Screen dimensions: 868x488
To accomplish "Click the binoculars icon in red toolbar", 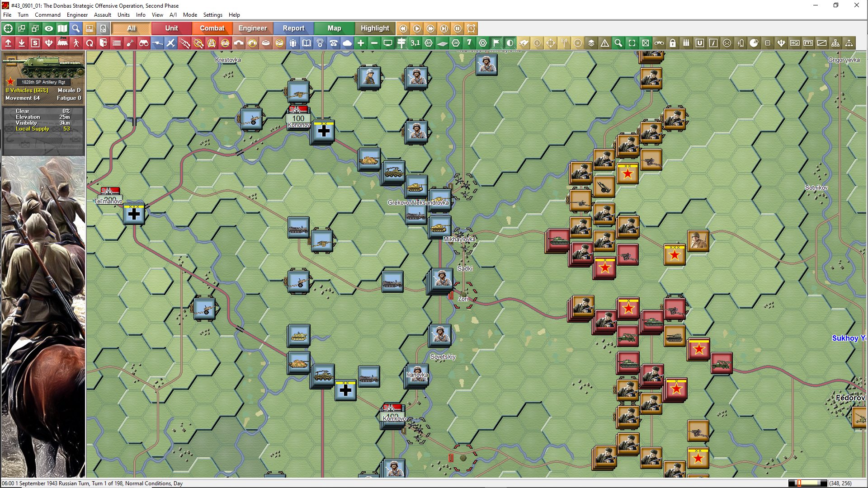I will 144,43.
